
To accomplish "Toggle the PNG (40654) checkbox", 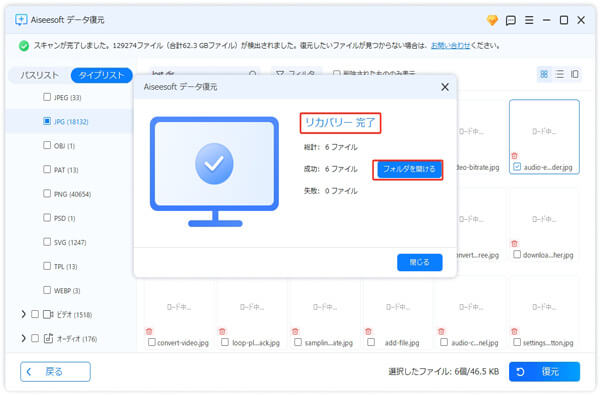I will (47, 193).
